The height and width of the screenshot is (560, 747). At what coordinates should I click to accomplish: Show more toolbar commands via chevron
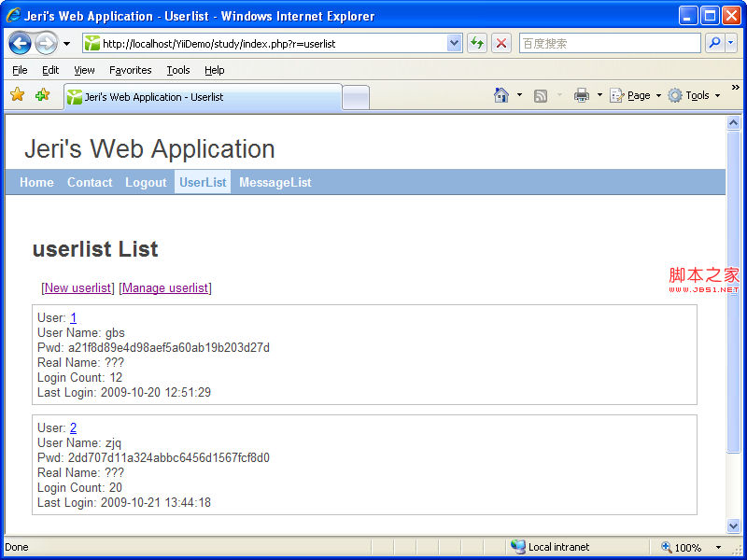735,88
